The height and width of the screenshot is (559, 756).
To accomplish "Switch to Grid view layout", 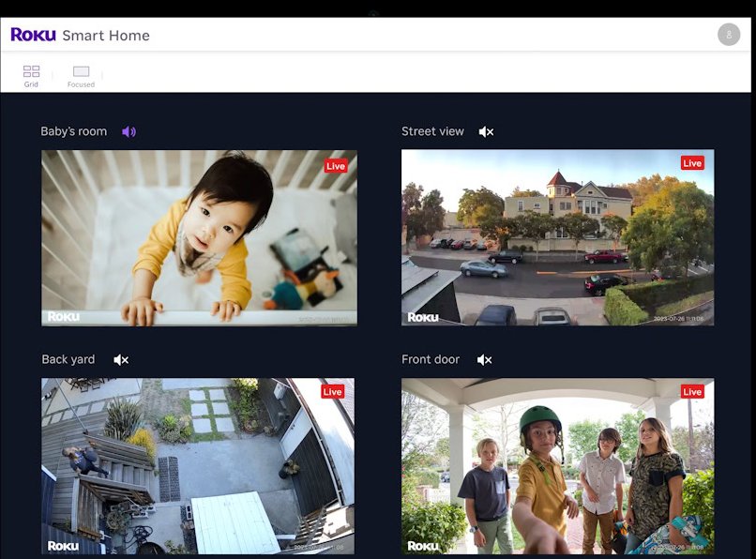I will (x=31, y=76).
